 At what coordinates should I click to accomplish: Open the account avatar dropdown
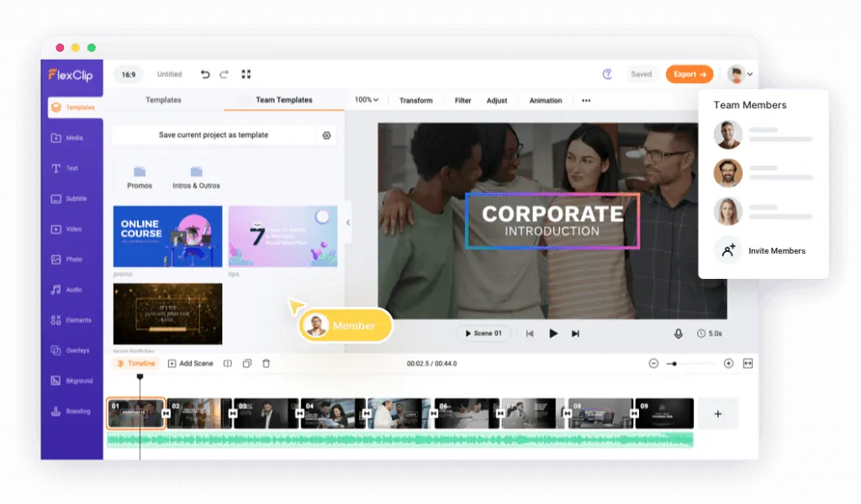pos(740,74)
